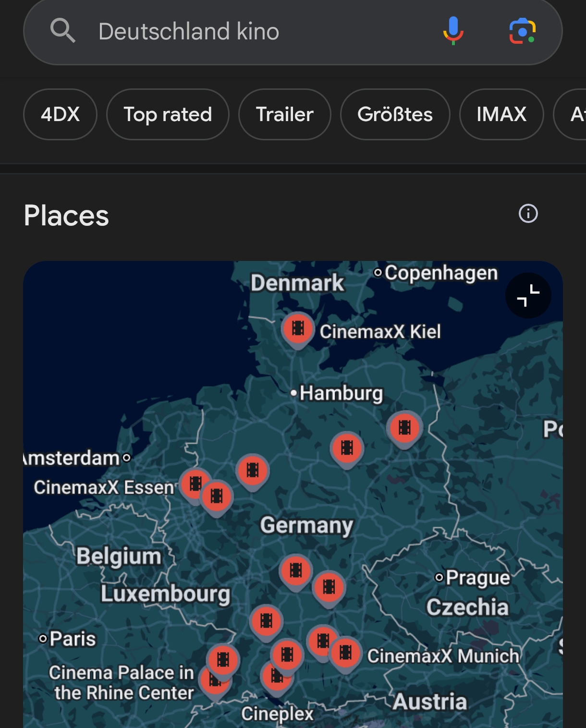Choose the Größtes filter chip
The width and height of the screenshot is (586, 728).
pos(395,114)
